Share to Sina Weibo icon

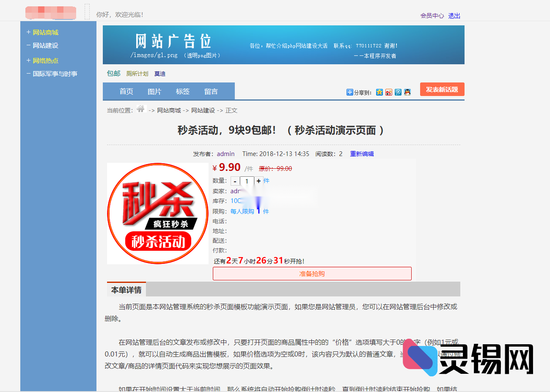[389, 92]
